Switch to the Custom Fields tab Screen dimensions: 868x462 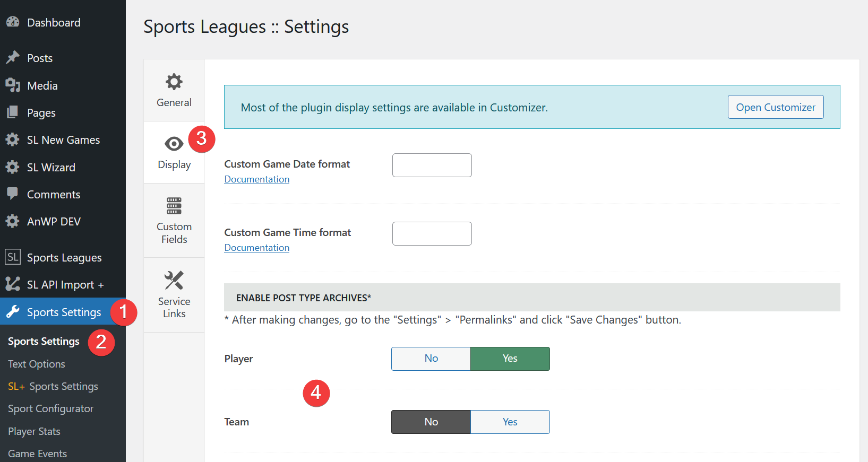(174, 221)
